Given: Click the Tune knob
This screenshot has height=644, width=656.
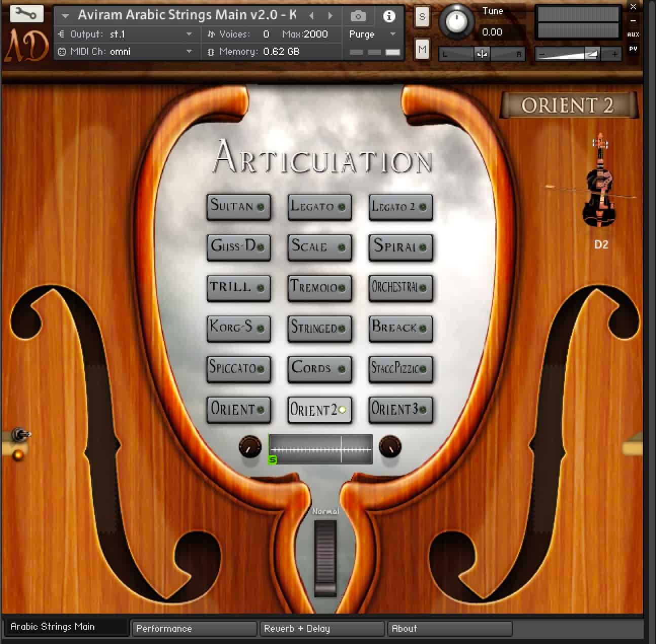Looking at the screenshot, I should tap(457, 22).
